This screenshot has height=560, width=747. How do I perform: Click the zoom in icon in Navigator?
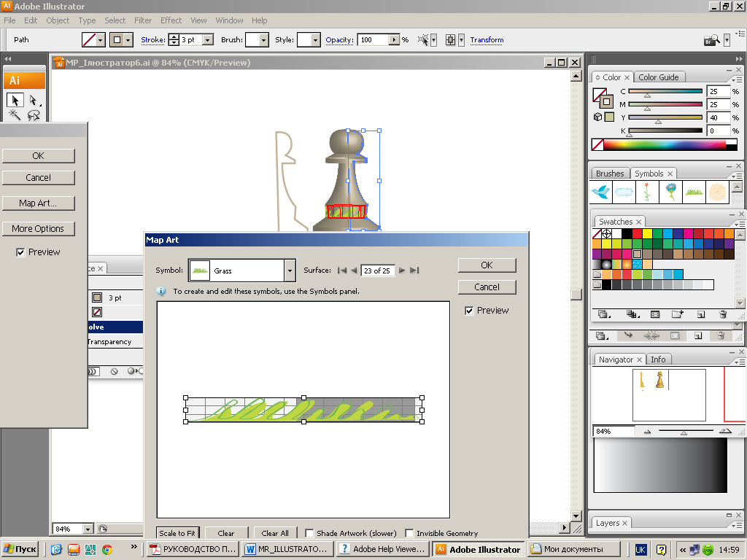725,431
